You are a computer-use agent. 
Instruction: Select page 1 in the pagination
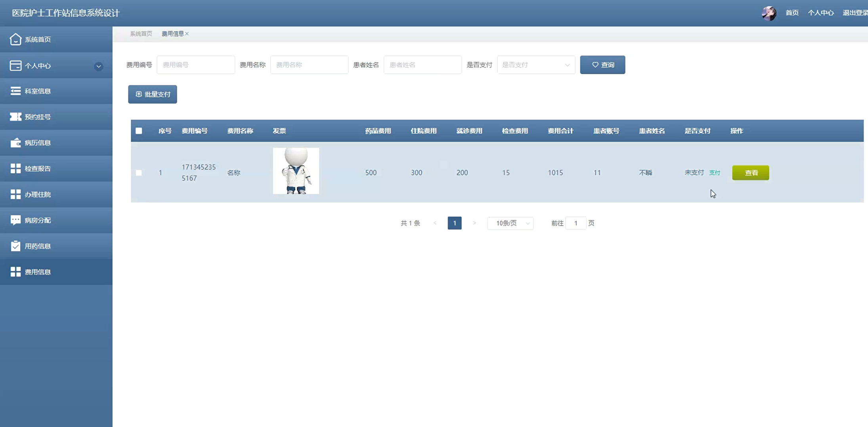coord(455,223)
